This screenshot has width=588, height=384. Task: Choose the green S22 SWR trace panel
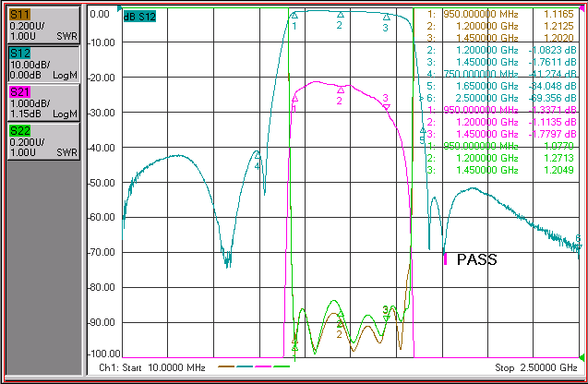coord(43,141)
